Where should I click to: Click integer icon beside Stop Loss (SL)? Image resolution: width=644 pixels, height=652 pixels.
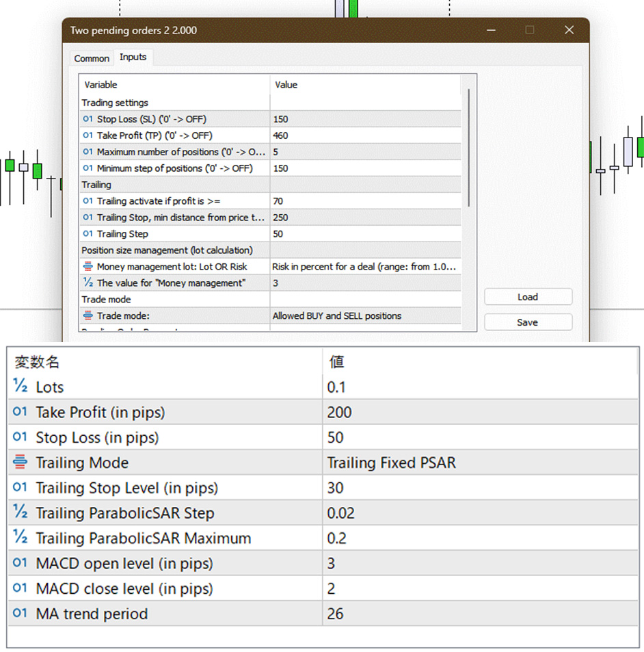tap(88, 119)
